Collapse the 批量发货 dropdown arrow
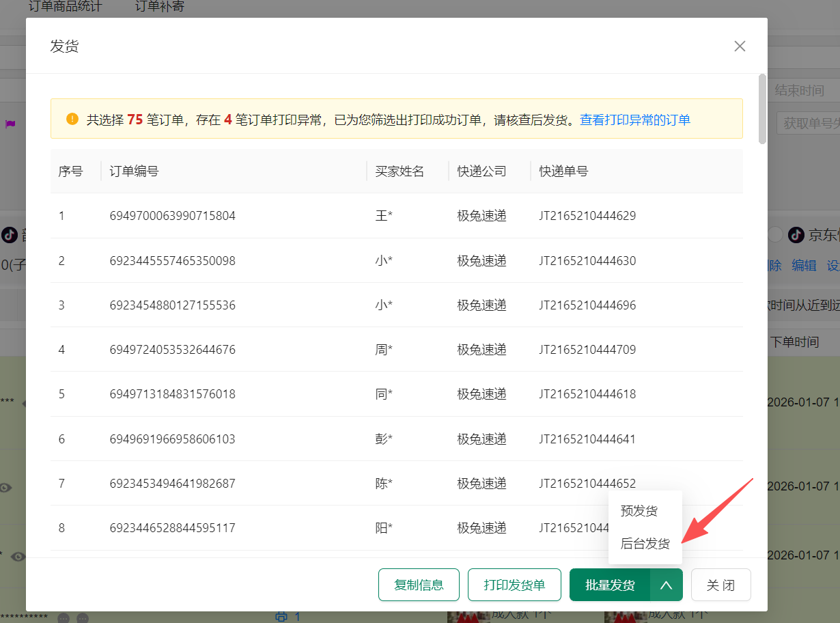 pos(667,585)
